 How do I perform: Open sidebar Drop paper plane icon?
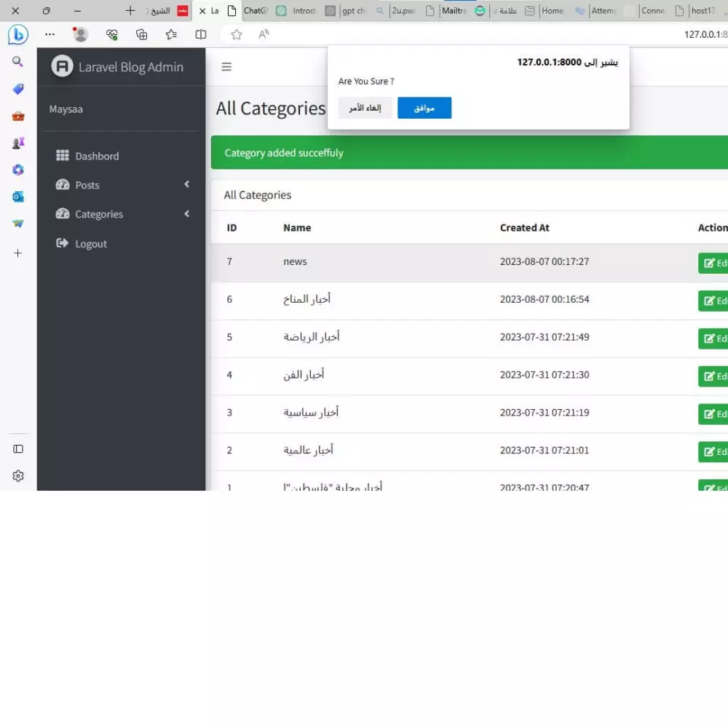[17, 223]
